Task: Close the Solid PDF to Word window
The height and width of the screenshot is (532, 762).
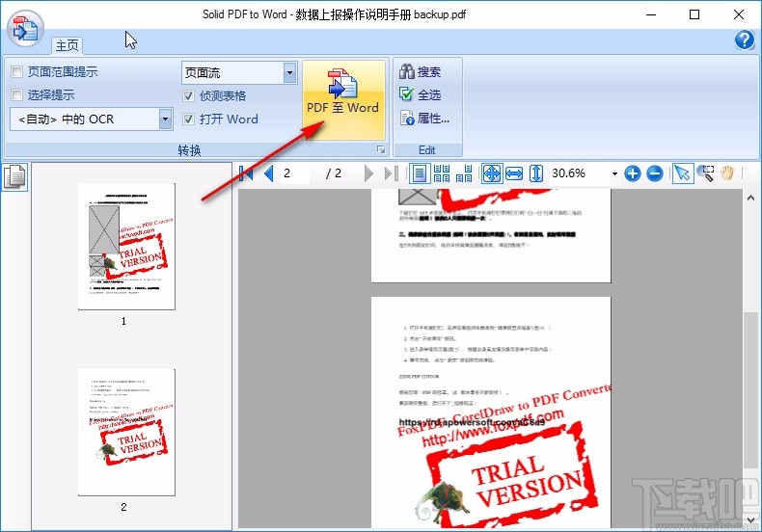Action: [x=738, y=14]
